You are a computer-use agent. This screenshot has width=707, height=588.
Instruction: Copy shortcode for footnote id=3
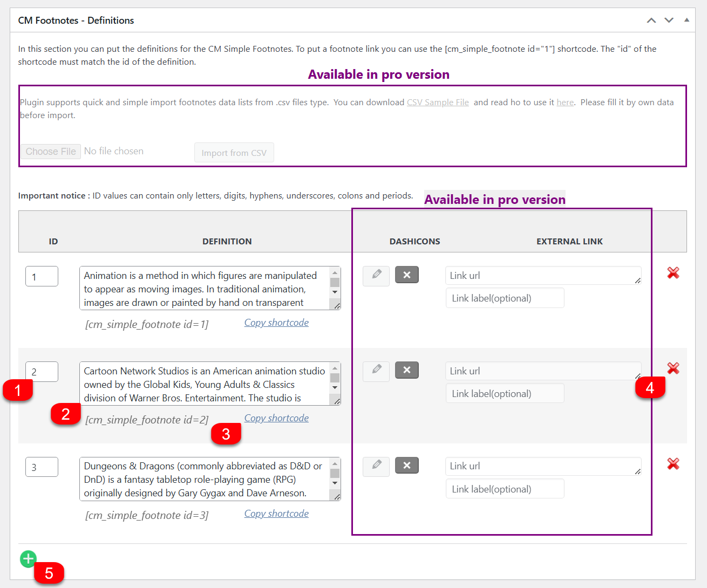276,514
